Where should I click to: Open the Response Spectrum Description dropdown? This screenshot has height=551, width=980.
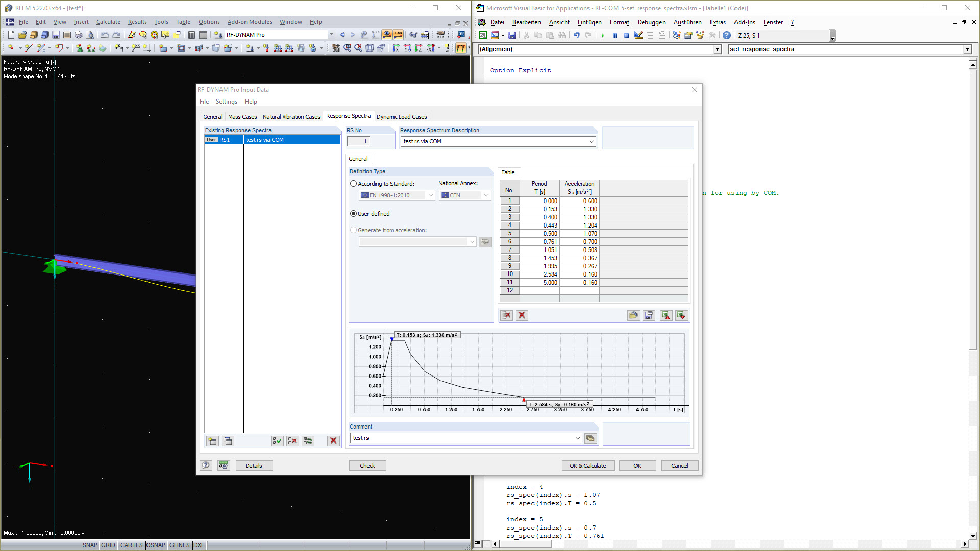pos(590,141)
